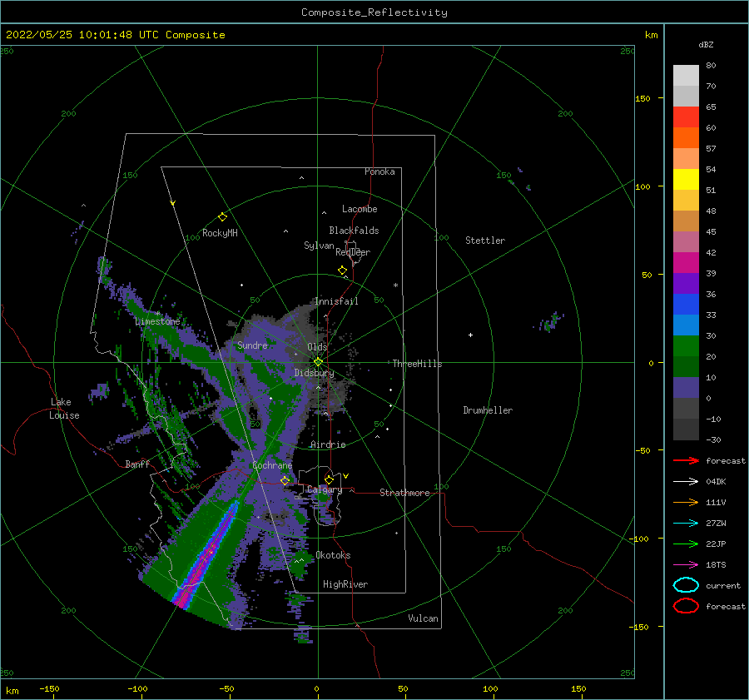Viewport: 749px width, 700px height.
Task: Select the cyan 27ZW arrow icon
Action: tap(686, 524)
